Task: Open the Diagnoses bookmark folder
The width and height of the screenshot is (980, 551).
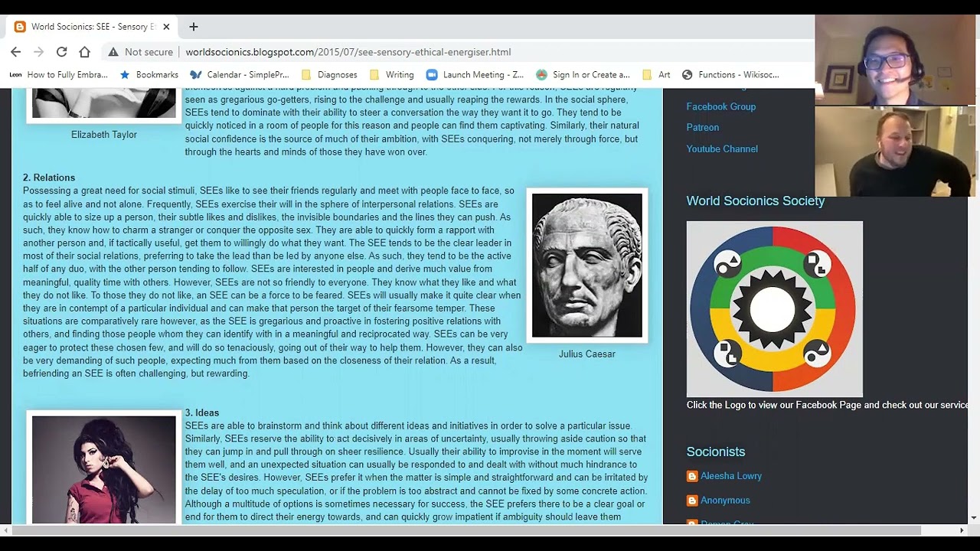Action: click(x=329, y=75)
